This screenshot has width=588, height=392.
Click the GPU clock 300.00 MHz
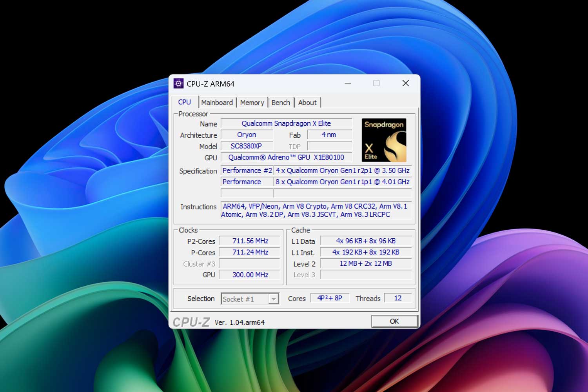[x=250, y=275]
